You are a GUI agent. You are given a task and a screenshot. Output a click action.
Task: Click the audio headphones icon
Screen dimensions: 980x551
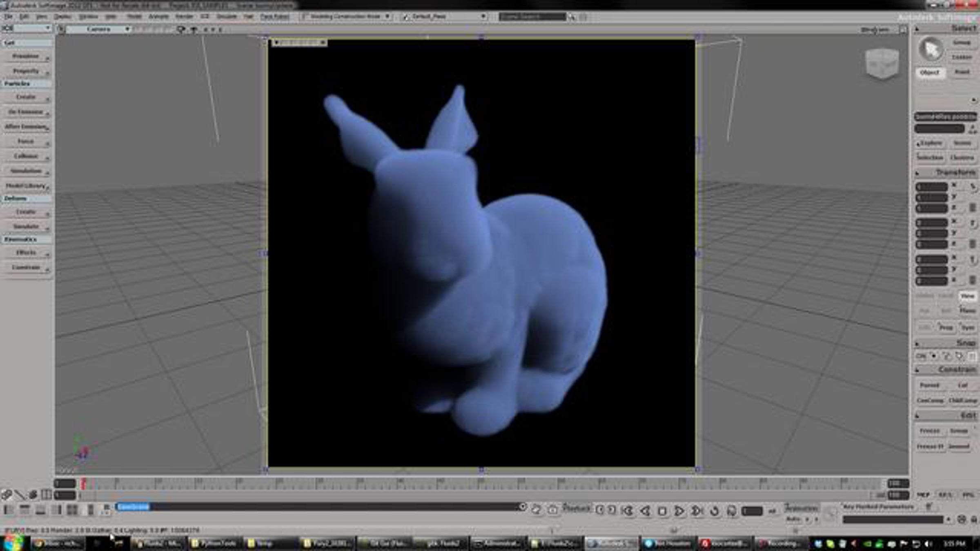pos(732,511)
